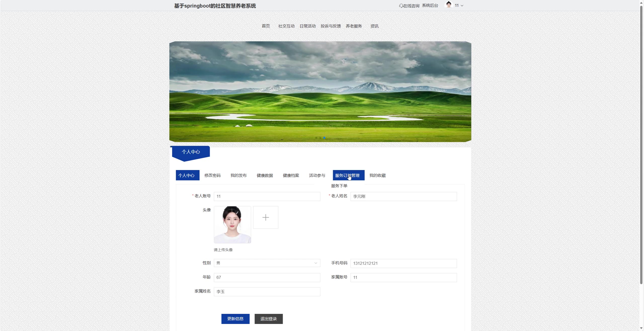Image resolution: width=644 pixels, height=331 pixels.
Task: Click the uploaded portrait thumbnail
Action: click(232, 224)
